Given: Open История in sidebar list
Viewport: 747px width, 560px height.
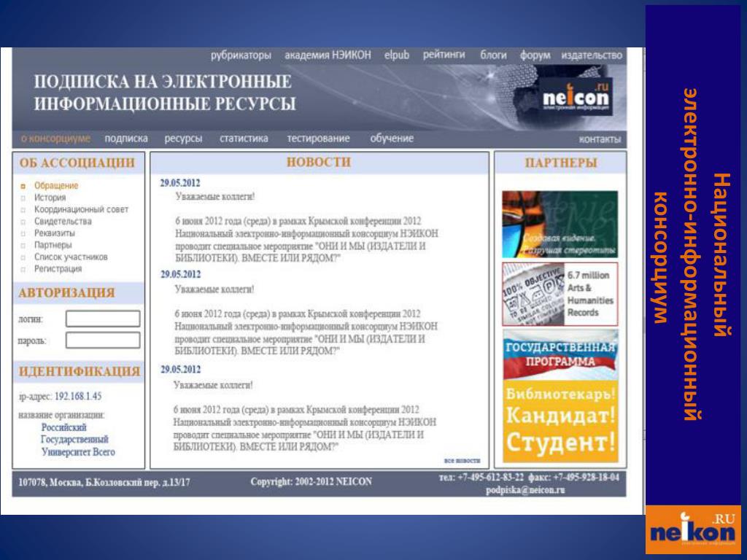Looking at the screenshot, I should pyautogui.click(x=50, y=198).
